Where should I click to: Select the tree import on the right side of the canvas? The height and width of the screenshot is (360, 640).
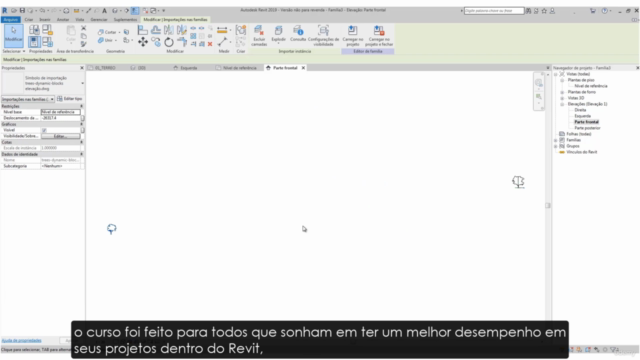[x=518, y=182]
